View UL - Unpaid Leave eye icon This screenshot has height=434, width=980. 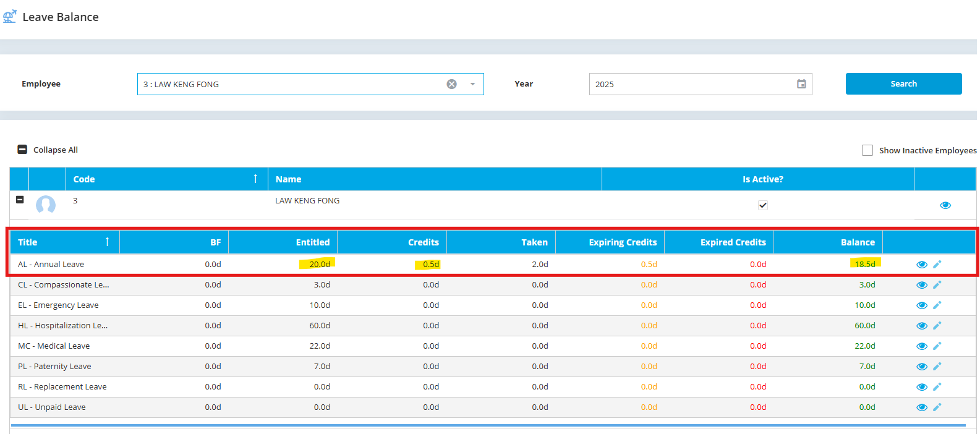922,407
